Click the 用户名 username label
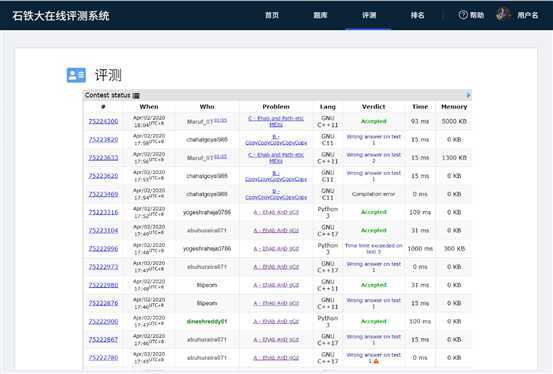553x374 pixels. click(x=528, y=15)
